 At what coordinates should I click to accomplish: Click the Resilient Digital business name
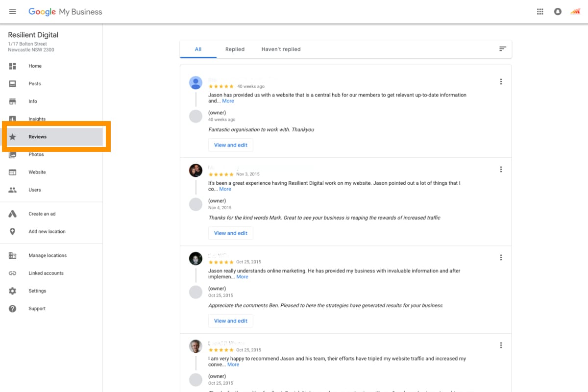tap(33, 35)
